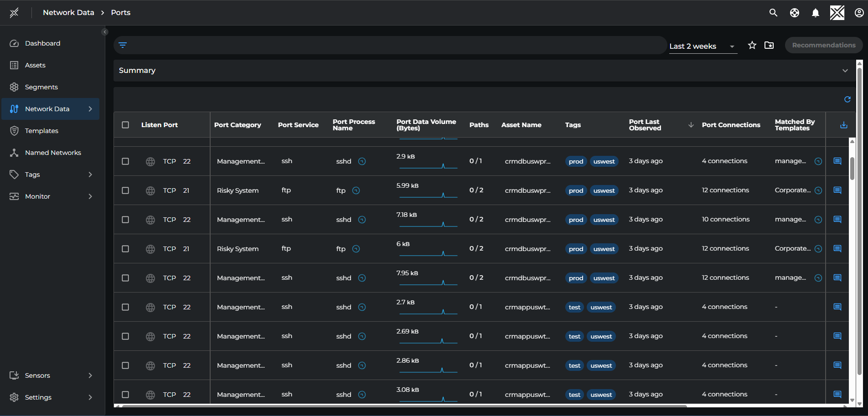Open the user account profile icon
Image resolution: width=868 pixels, height=416 pixels.
[x=858, y=12]
